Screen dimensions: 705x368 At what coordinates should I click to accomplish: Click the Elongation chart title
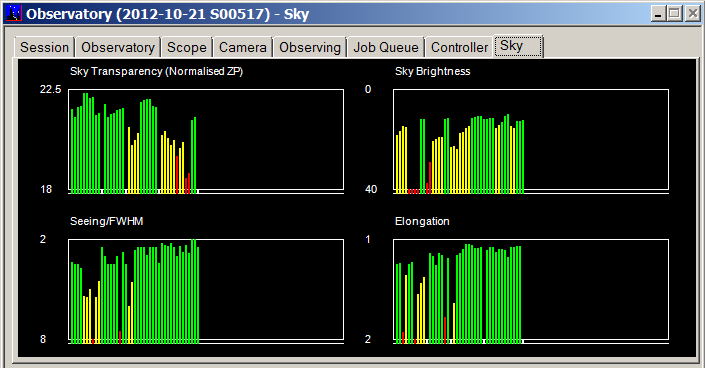tap(422, 221)
